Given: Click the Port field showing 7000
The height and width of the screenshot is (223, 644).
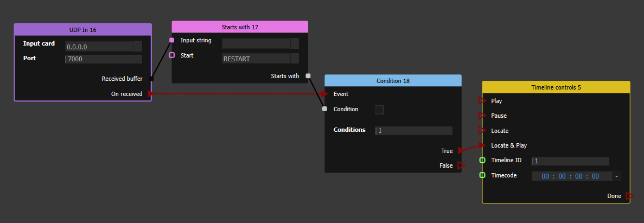Looking at the screenshot, I should (x=103, y=59).
